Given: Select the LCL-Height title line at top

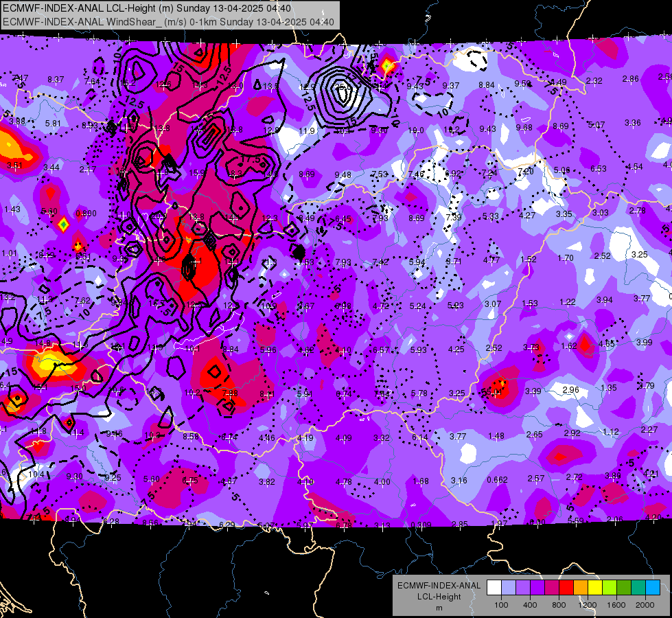Looking at the screenshot, I should click(x=147, y=8).
